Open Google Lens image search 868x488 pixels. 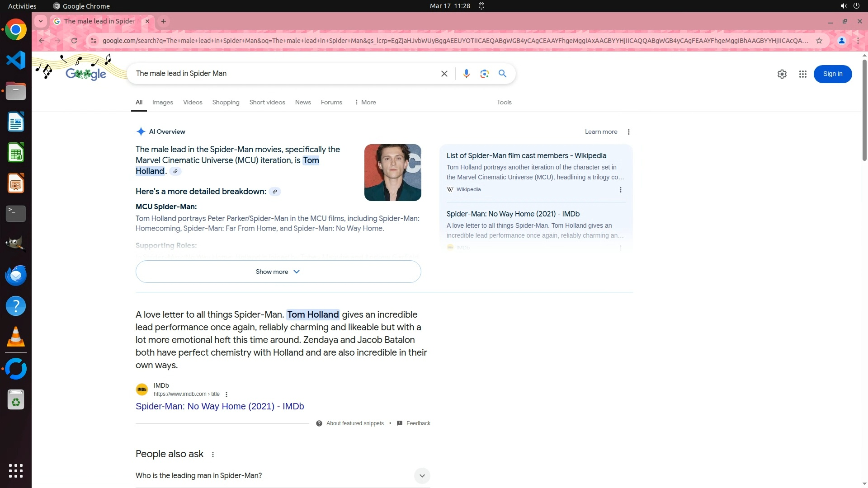(x=484, y=74)
